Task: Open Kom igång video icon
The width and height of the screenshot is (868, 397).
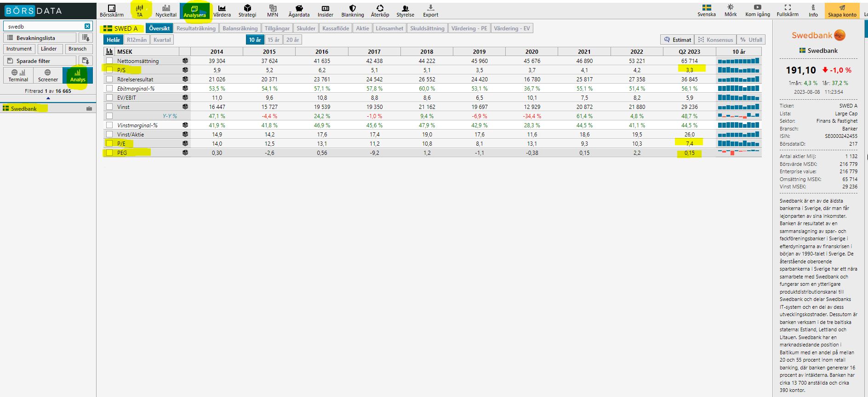Action: coord(758,11)
